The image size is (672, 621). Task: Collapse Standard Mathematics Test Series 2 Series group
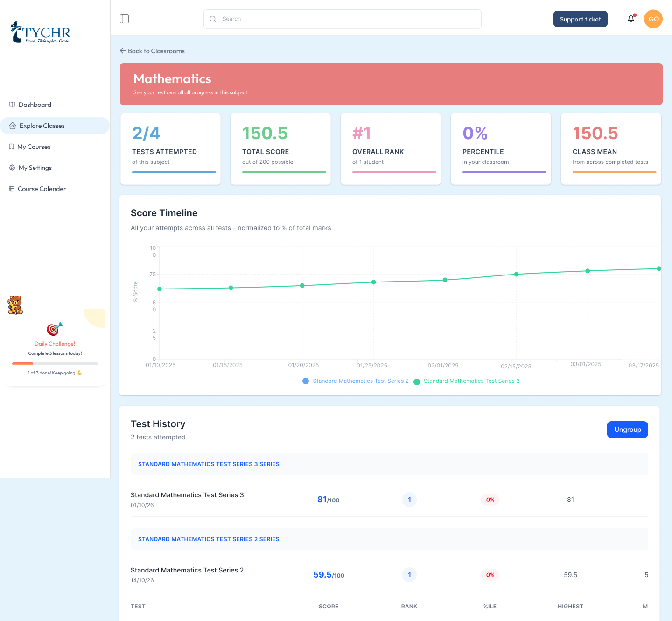pyautogui.click(x=389, y=539)
